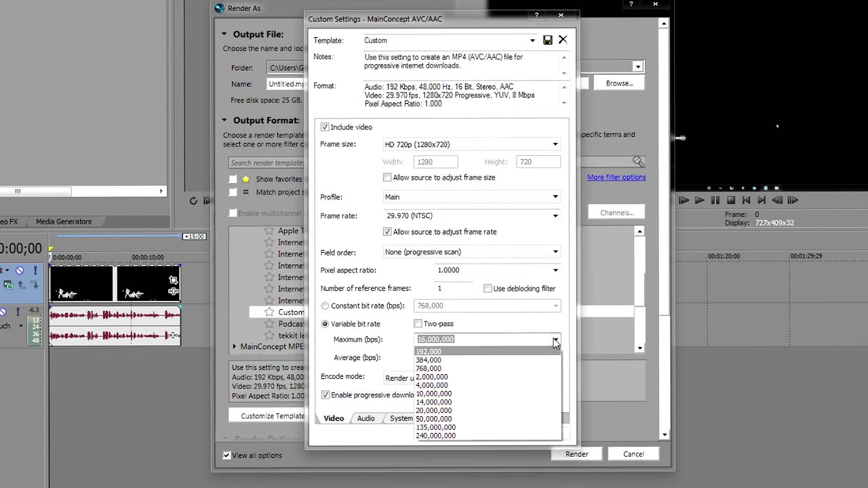Solo the video track
The image size is (868, 488).
click(35, 270)
